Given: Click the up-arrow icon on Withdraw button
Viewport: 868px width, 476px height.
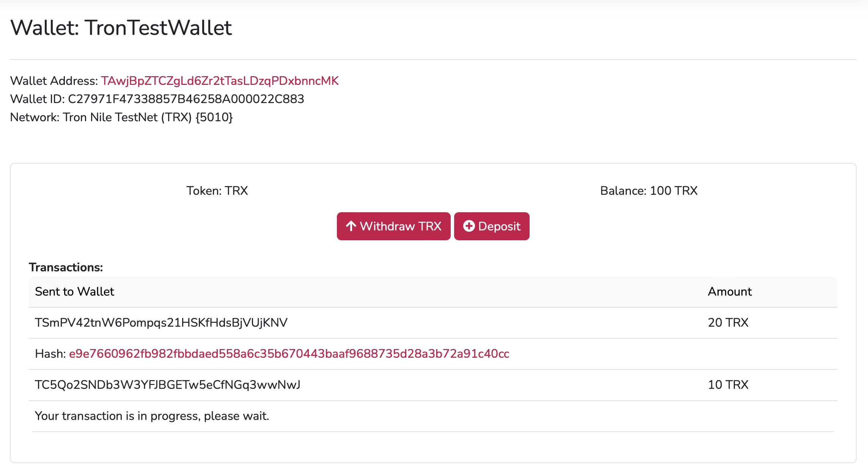Looking at the screenshot, I should point(351,226).
